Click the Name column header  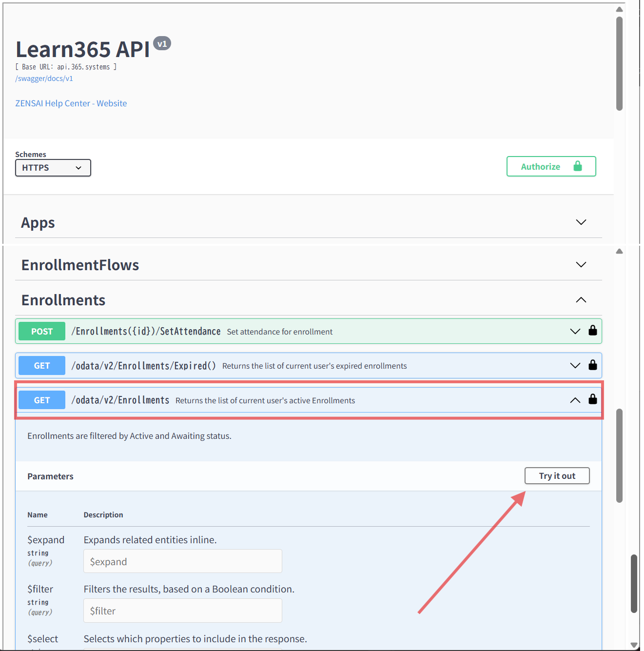38,515
